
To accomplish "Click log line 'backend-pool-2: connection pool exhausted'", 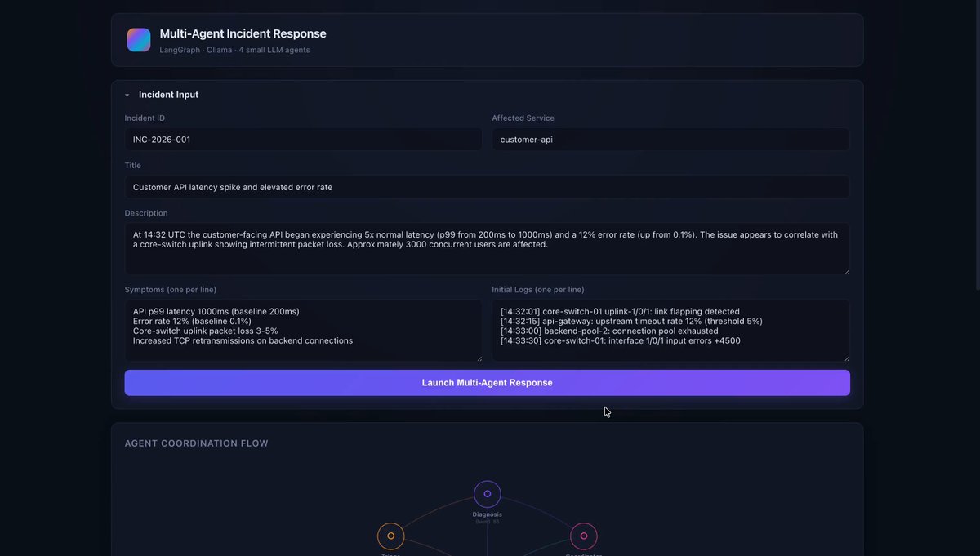I will click(609, 331).
